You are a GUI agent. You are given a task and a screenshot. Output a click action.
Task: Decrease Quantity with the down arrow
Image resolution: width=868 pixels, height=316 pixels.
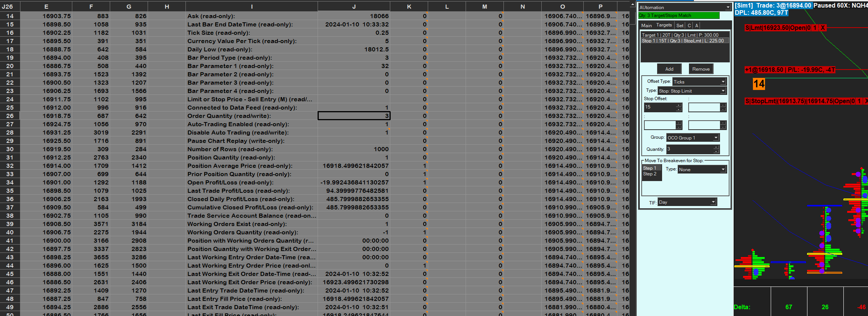pyautogui.click(x=716, y=151)
